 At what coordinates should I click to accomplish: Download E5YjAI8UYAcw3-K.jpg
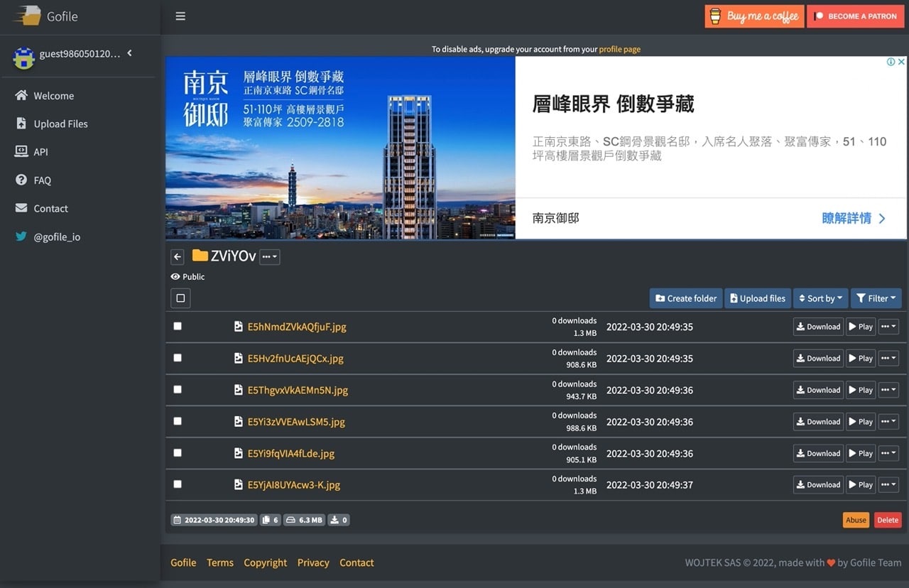[x=818, y=485]
